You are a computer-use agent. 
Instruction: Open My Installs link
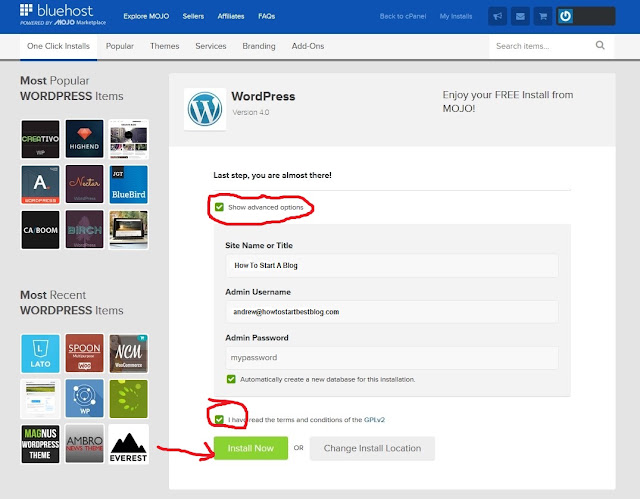(x=456, y=16)
